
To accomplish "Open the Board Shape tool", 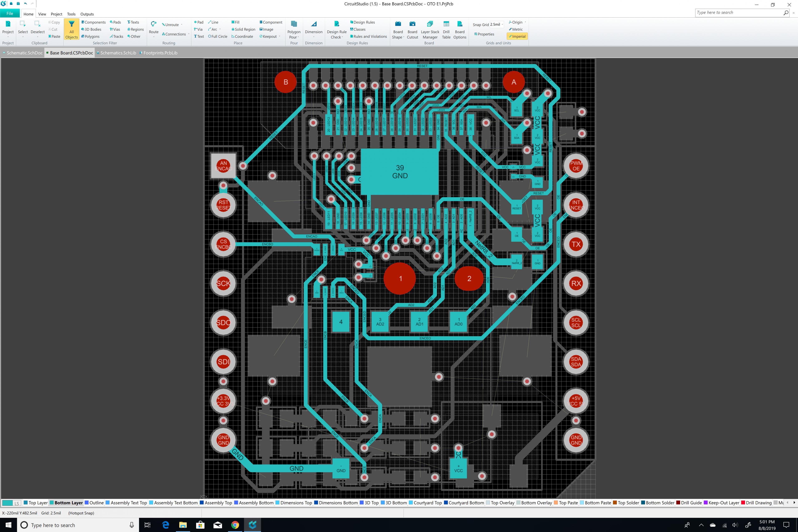I will 398,30.
